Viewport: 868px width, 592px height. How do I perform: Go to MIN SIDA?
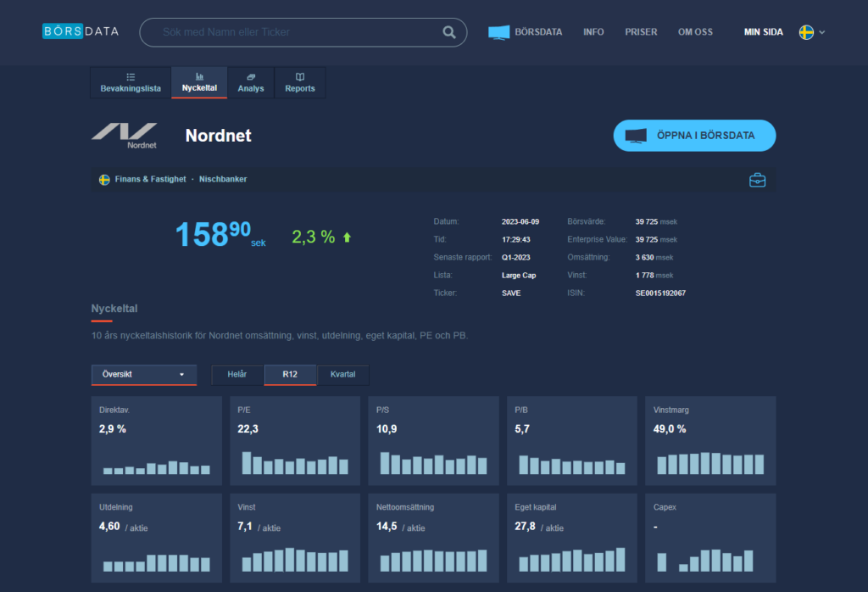click(764, 32)
